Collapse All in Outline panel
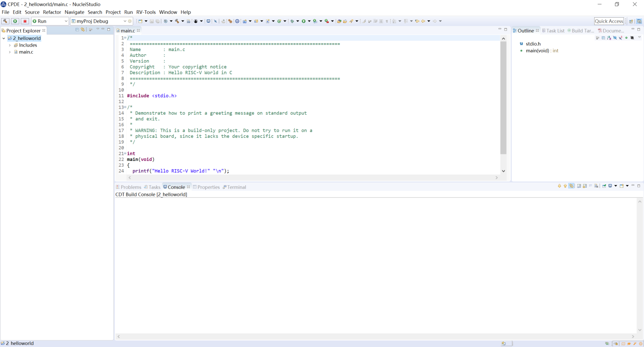The image size is (644, 347). coord(603,38)
